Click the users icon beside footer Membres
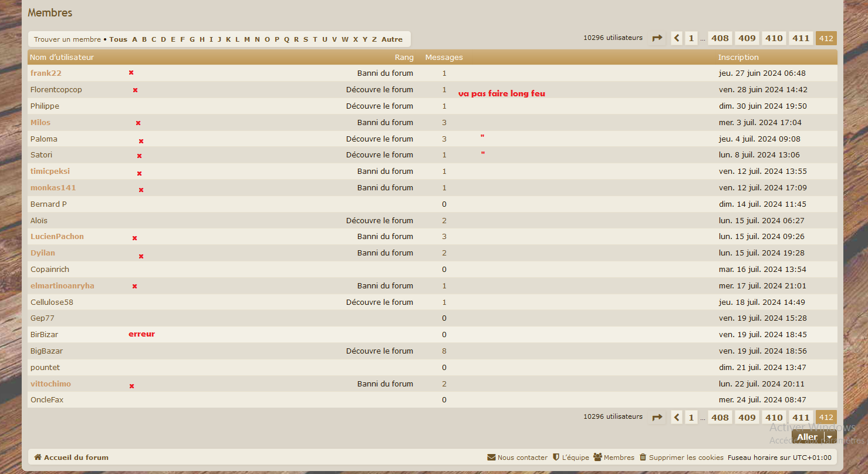The height and width of the screenshot is (474, 868). coord(597,458)
